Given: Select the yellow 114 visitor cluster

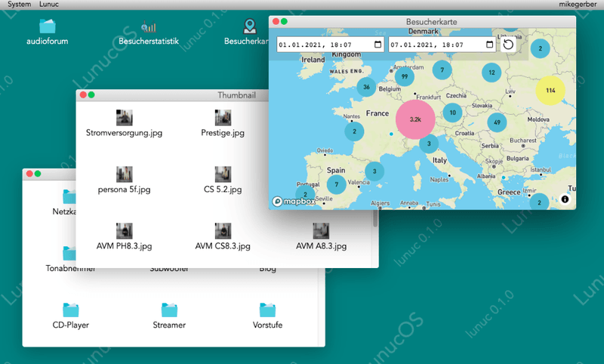Looking at the screenshot, I should point(550,90).
